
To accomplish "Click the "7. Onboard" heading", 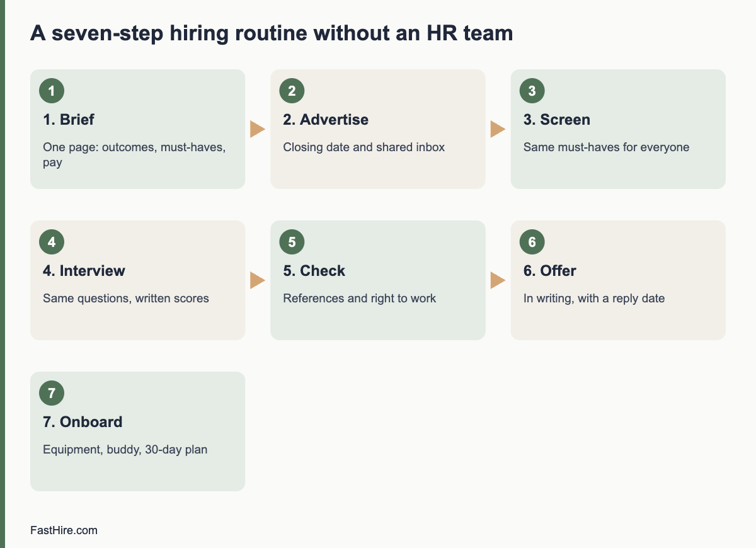I will point(83,422).
